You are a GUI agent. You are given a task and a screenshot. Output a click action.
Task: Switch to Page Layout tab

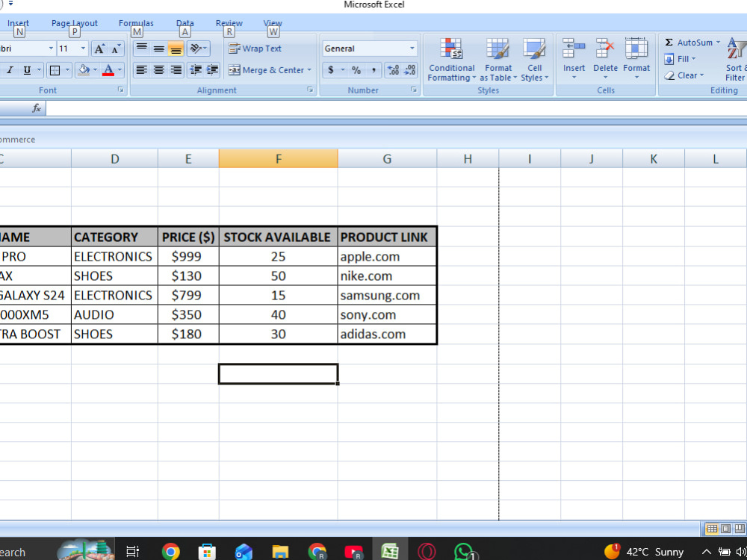click(x=74, y=23)
